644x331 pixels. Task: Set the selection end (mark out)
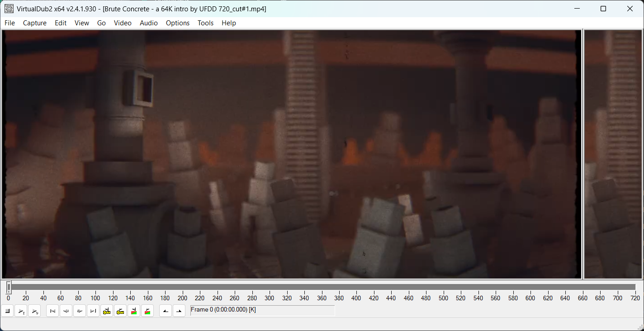pos(179,311)
